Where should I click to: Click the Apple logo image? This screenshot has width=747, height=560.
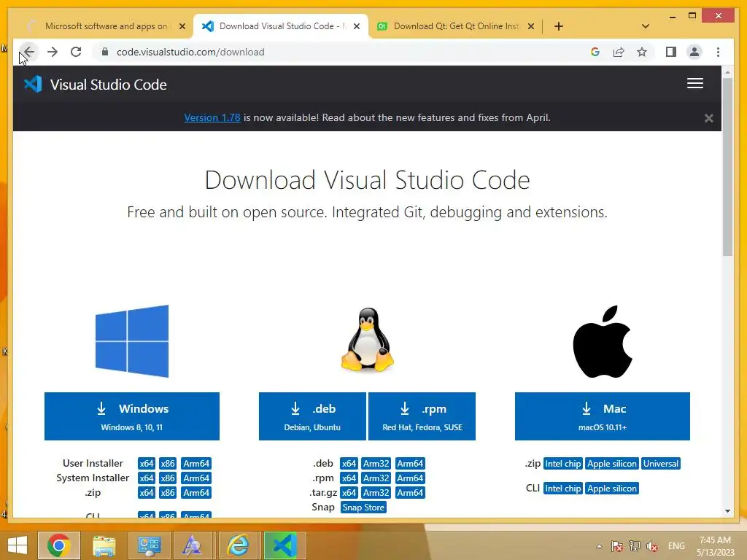click(602, 341)
